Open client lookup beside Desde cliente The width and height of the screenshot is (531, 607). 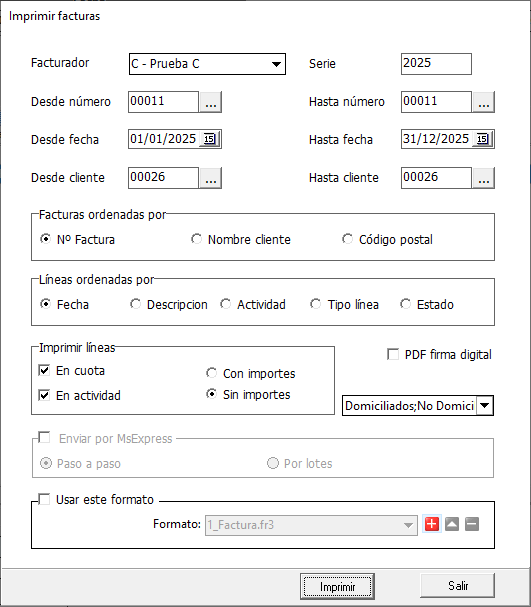[211, 178]
